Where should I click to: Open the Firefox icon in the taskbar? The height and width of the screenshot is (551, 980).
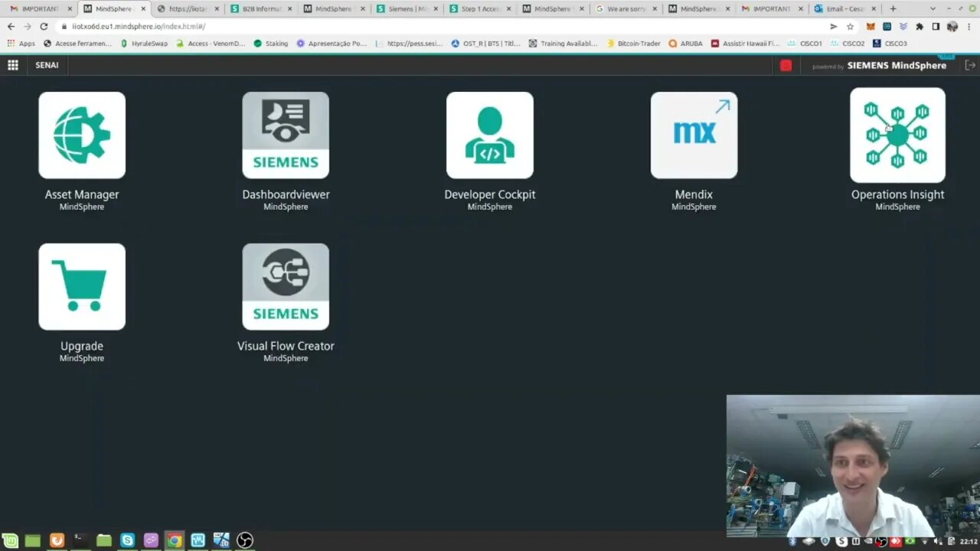(x=57, y=540)
